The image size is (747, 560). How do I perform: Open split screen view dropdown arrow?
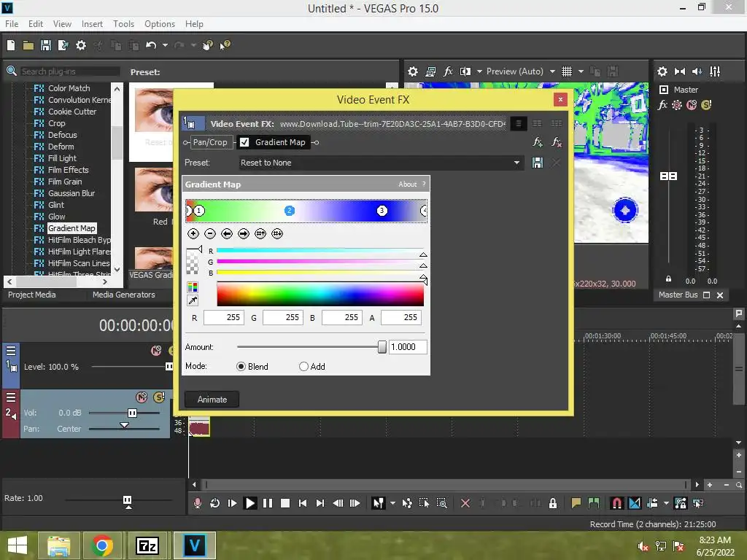[479, 71]
